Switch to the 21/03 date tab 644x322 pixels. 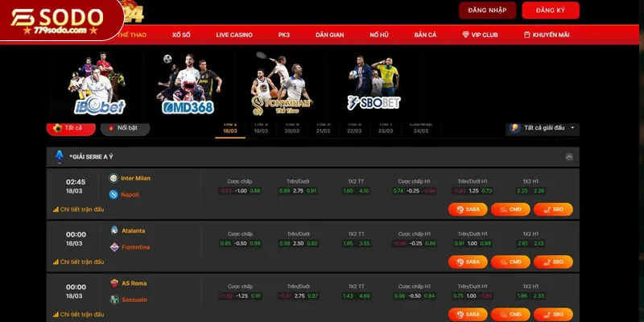[324, 129]
